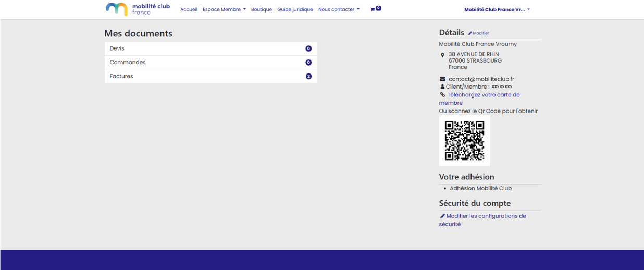This screenshot has width=644, height=270.
Task: Click the contact@mobiliteclub.fr email text
Action: pyautogui.click(x=481, y=79)
